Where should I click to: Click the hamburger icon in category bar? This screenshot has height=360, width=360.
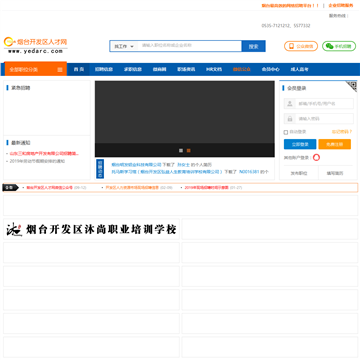[60, 70]
